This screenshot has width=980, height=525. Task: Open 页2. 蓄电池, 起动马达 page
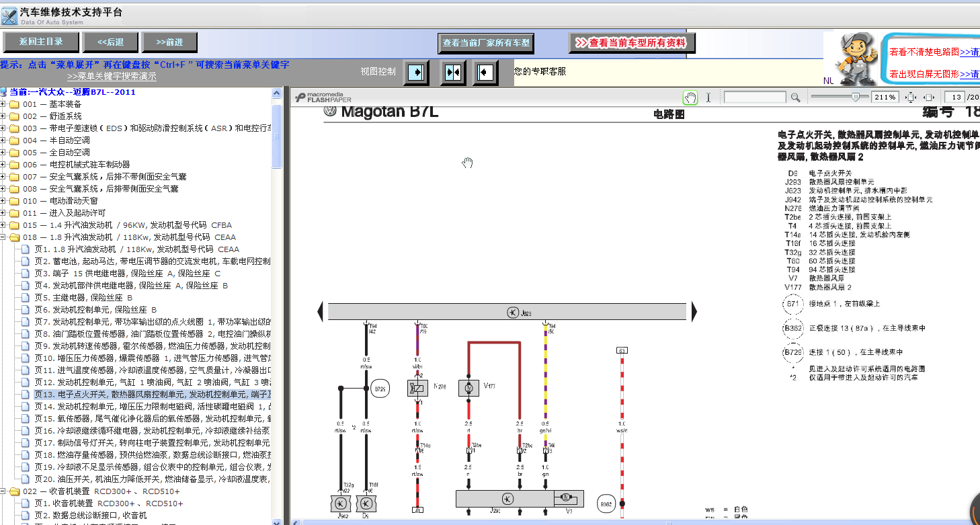(153, 261)
